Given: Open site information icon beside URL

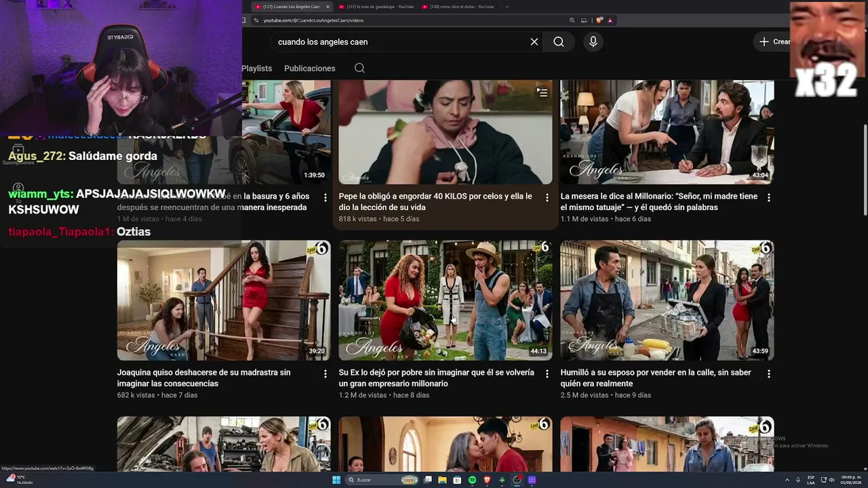Looking at the screenshot, I should click(257, 20).
